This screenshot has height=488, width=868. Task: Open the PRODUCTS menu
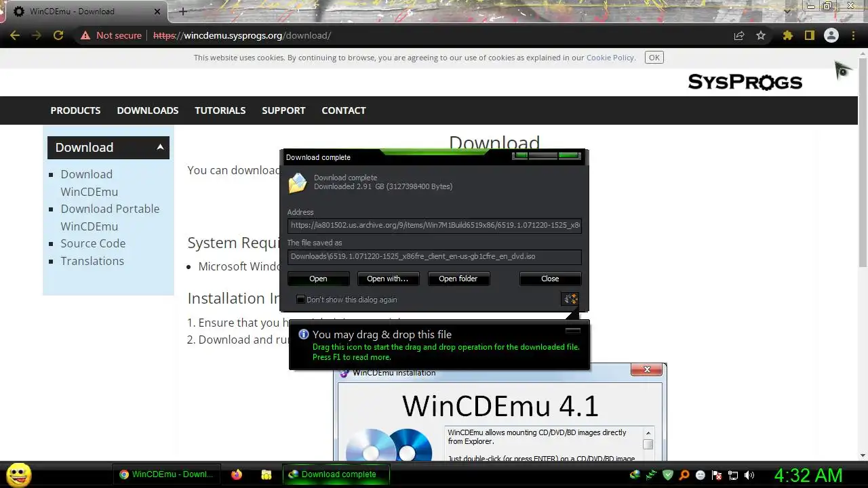click(x=75, y=110)
